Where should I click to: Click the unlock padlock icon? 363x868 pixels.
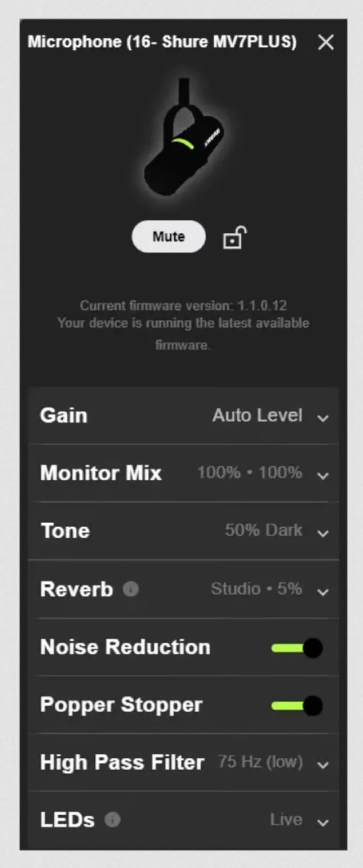pyautogui.click(x=234, y=238)
